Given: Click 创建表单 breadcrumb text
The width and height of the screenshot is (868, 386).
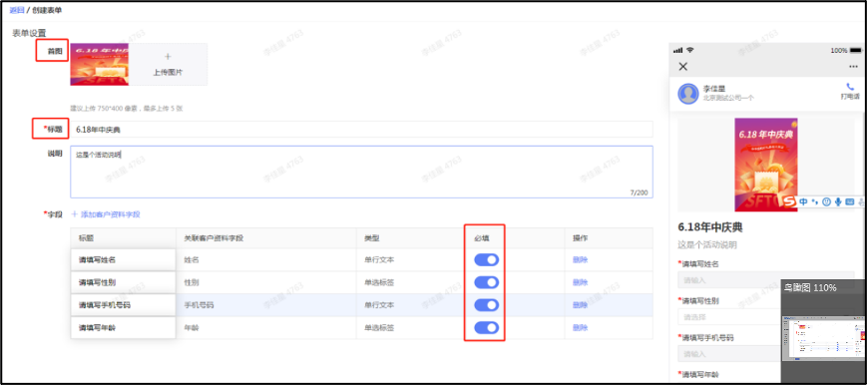Looking at the screenshot, I should [47, 11].
